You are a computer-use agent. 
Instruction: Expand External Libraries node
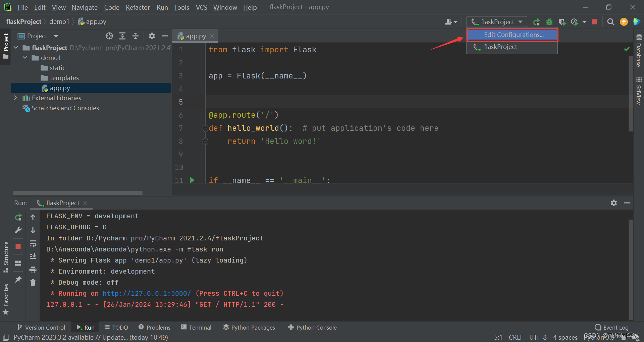16,98
